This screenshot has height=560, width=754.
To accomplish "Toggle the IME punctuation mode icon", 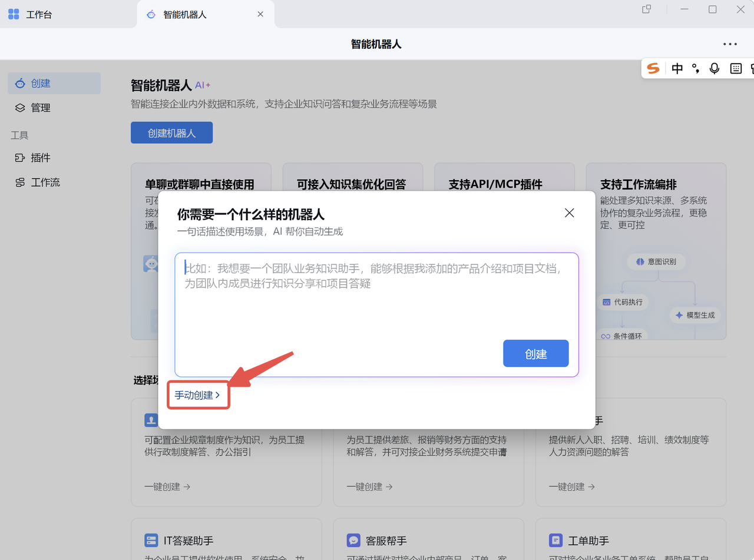I will (x=696, y=68).
